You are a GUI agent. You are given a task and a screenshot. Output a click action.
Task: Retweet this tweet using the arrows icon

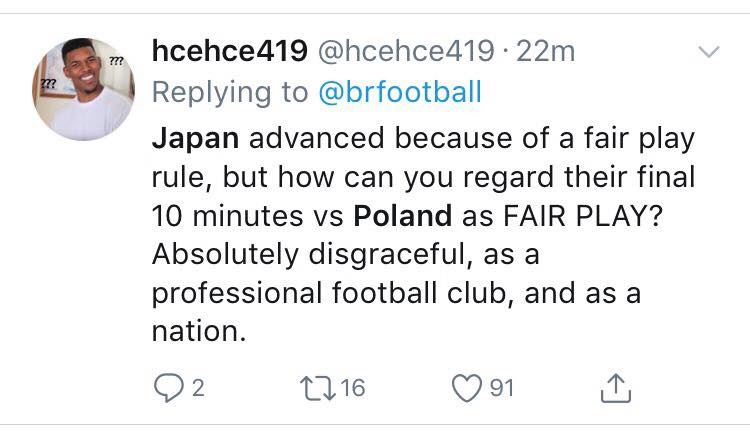pos(318,387)
